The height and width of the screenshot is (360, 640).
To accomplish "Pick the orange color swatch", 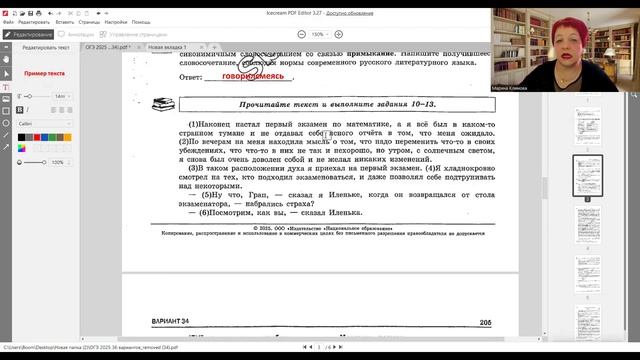I will click(x=68, y=138).
